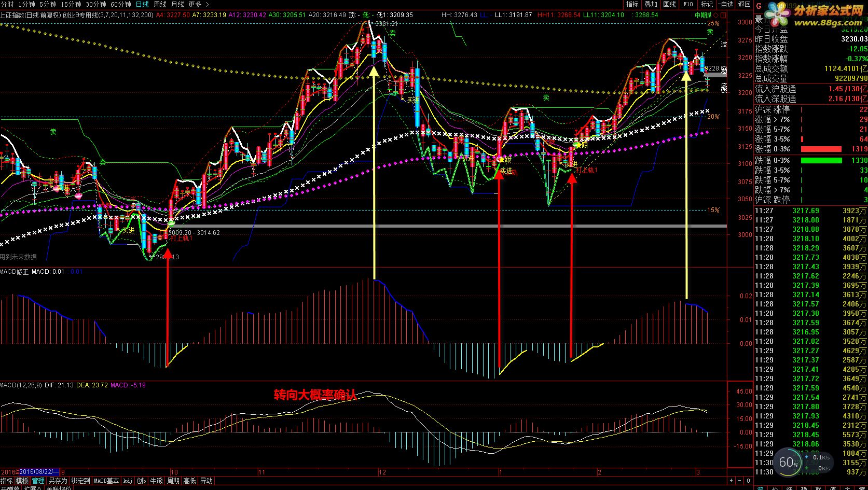This screenshot has height=490, width=868.
Task: Apply the MACD基本 indicator template
Action: tap(106, 481)
